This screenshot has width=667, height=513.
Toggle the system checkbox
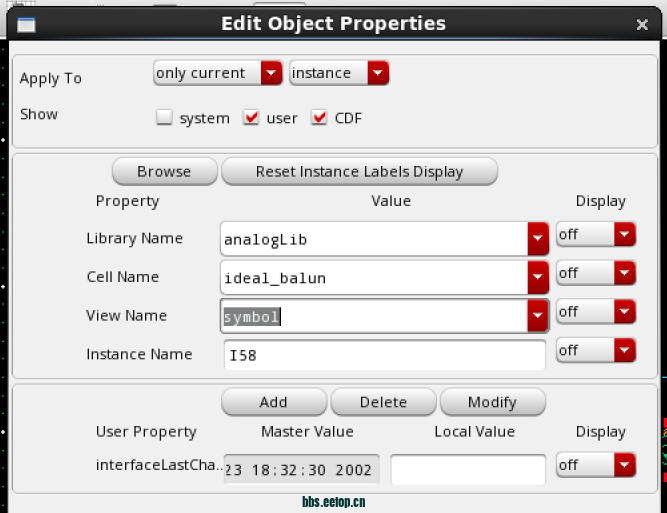[x=164, y=117]
